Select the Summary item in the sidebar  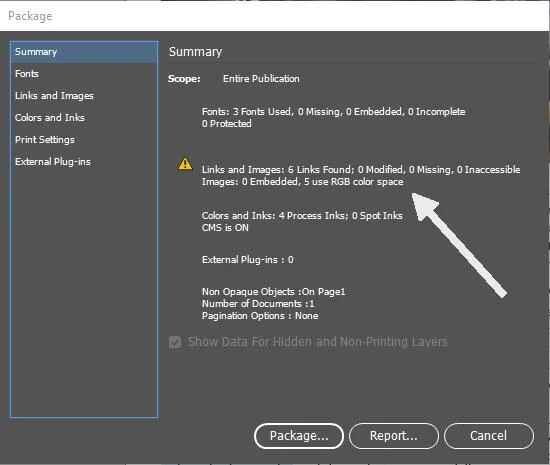(x=84, y=52)
